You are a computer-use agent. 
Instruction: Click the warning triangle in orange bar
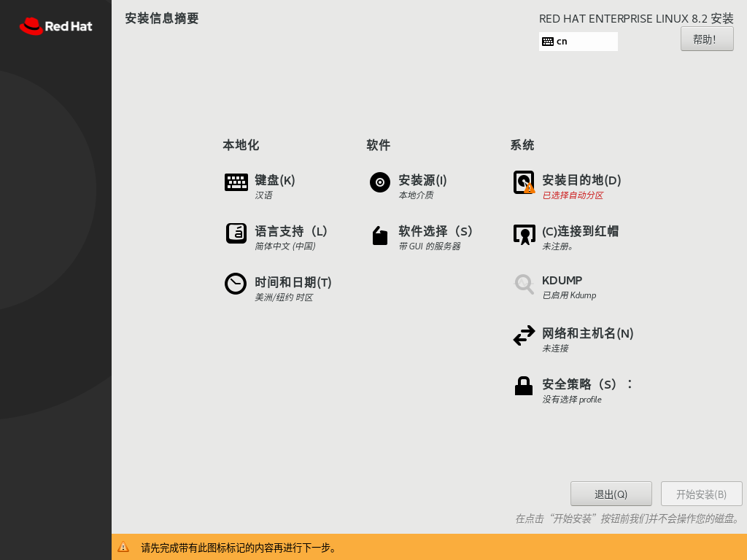[123, 547]
